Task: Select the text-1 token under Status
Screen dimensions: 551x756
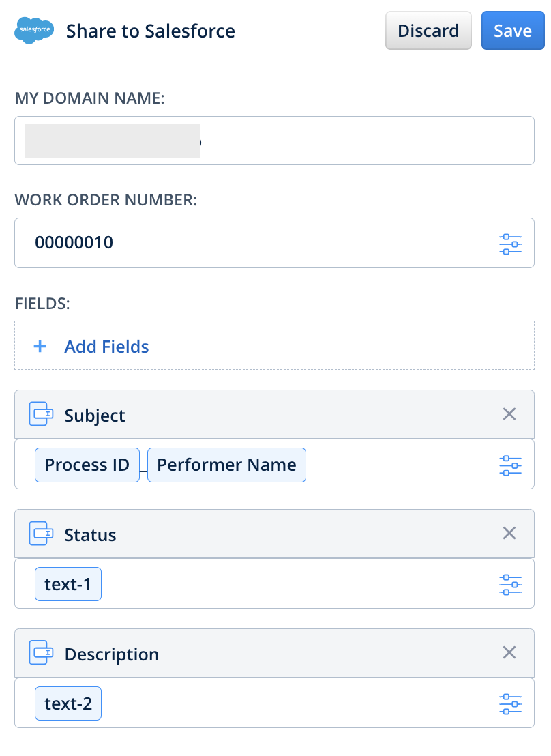Action: (68, 583)
